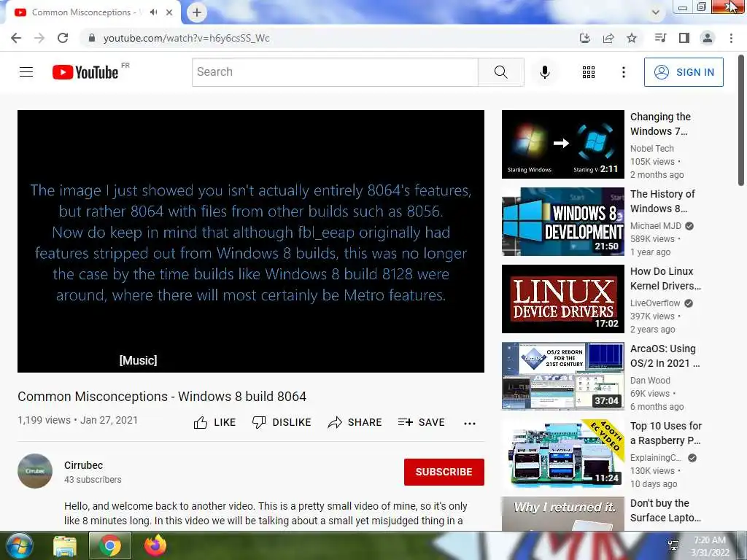Open Michael MJD channel name
This screenshot has height=560, width=747.
pyautogui.click(x=656, y=226)
